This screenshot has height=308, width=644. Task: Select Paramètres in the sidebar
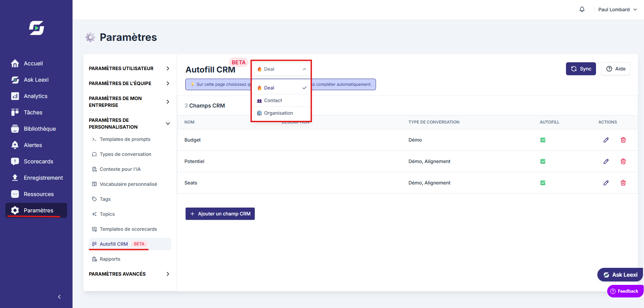click(x=36, y=210)
